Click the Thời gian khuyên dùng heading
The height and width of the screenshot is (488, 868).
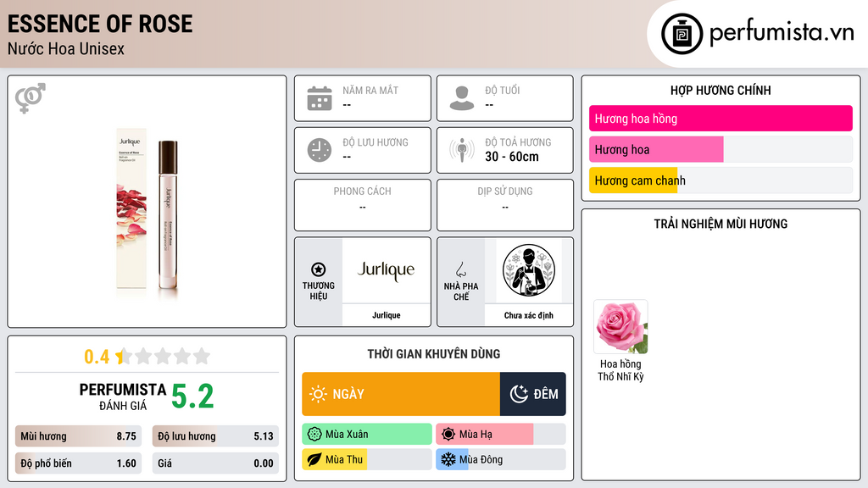pos(434,354)
